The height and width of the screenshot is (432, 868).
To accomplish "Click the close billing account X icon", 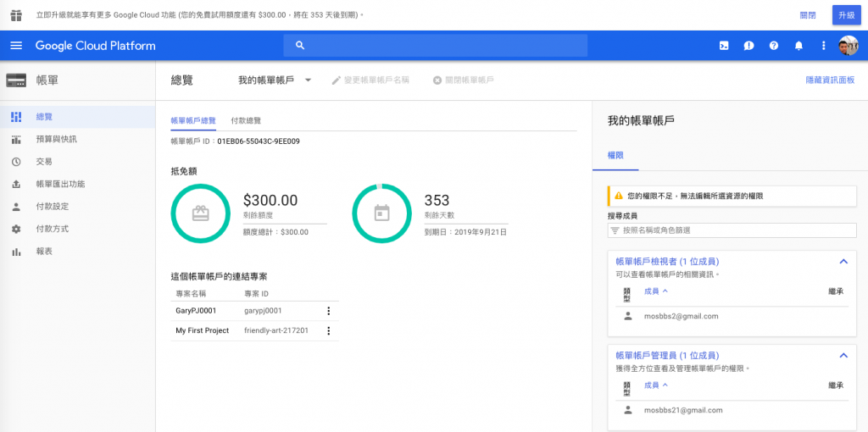I will (x=437, y=80).
